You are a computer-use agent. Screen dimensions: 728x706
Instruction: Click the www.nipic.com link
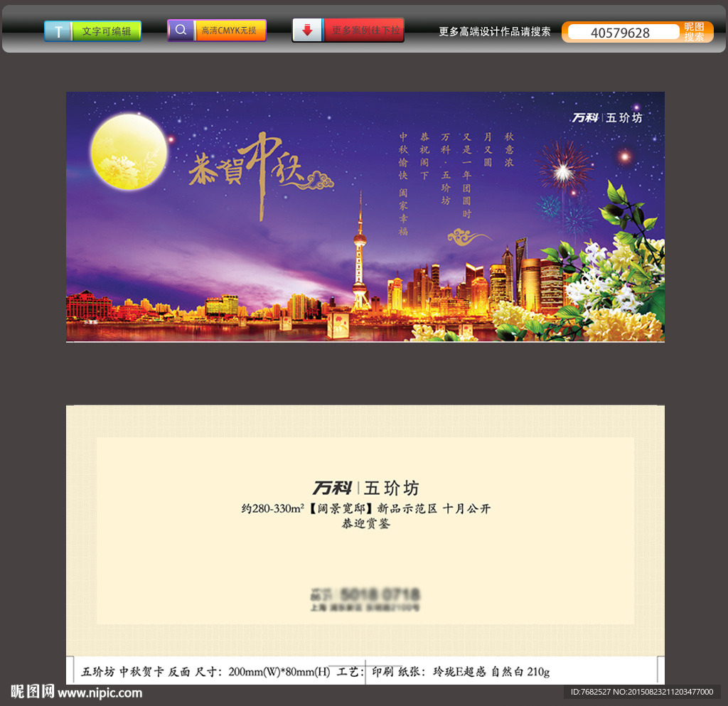pos(100,693)
